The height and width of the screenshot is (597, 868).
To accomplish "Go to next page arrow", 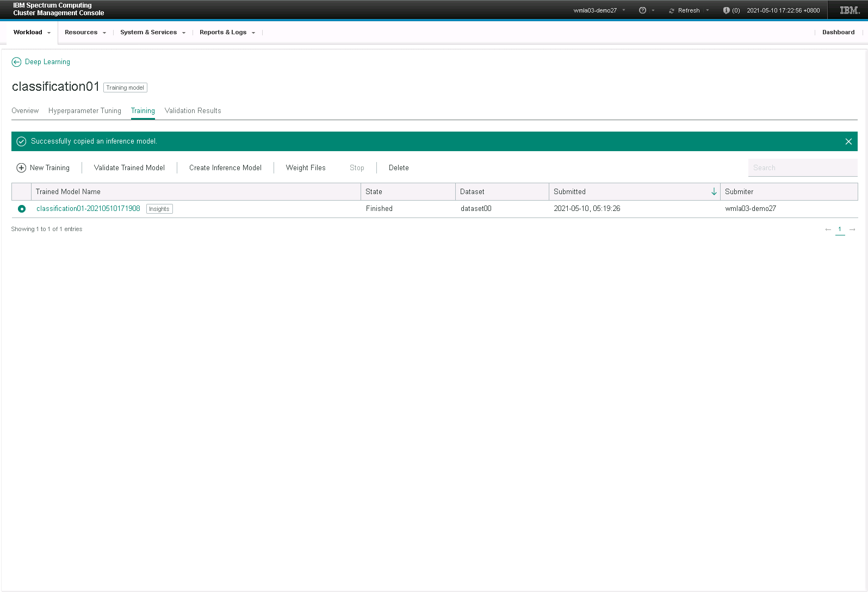I will click(x=852, y=229).
